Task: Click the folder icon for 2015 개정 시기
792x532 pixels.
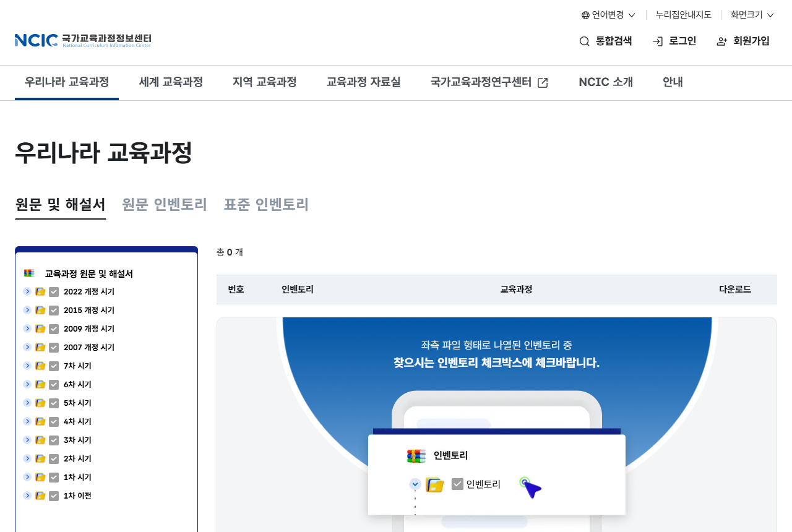Action: 40,310
